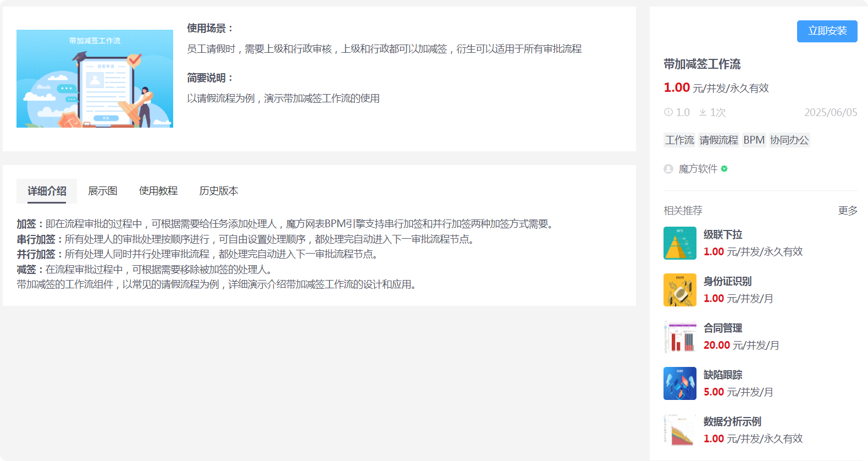Switch to the 详细介绍 tab
This screenshot has width=868, height=461.
coord(47,191)
